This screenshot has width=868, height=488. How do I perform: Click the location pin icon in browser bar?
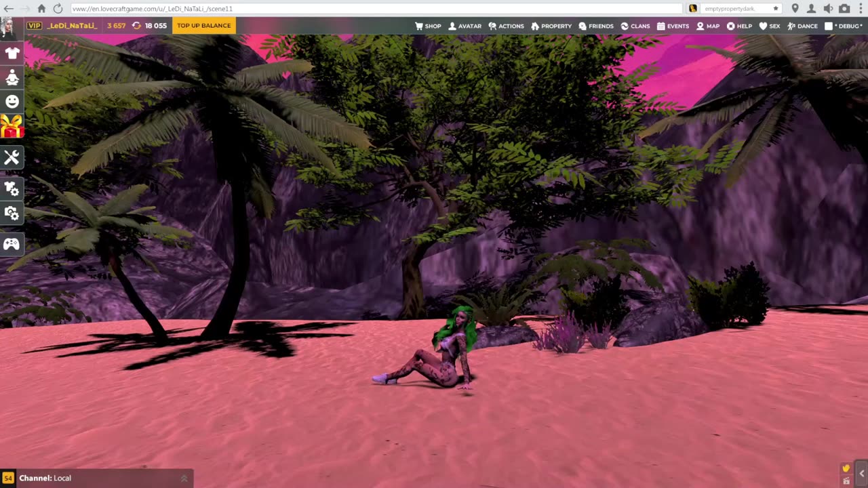pyautogui.click(x=795, y=8)
